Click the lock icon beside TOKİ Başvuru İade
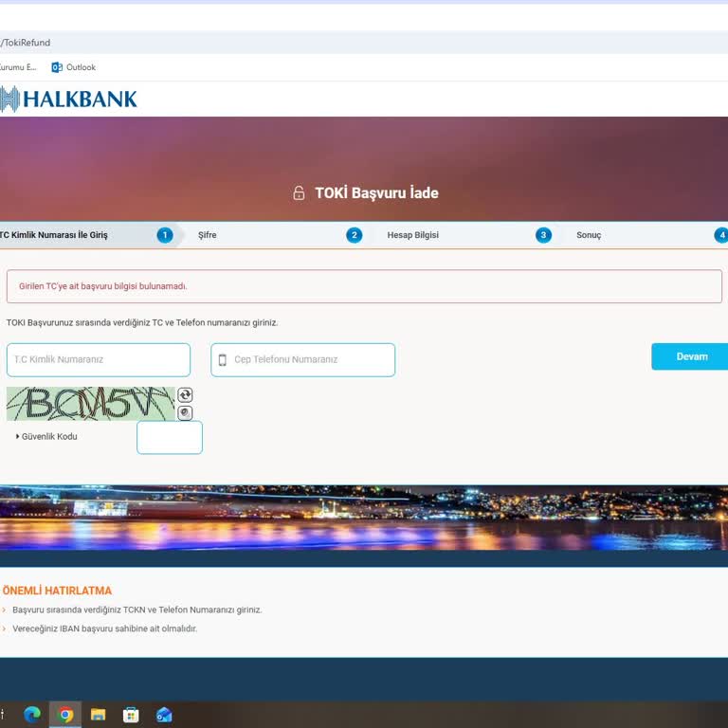 coord(299,192)
